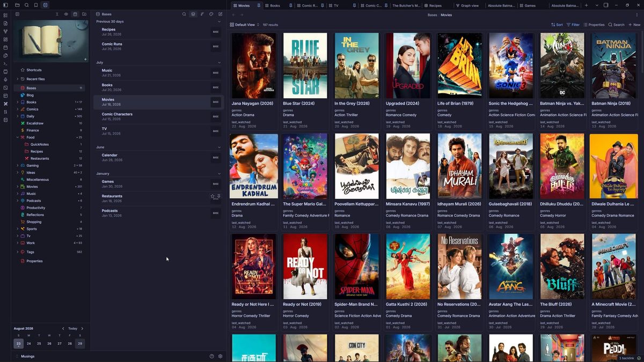Expand the Books folder
644x362 pixels.
(17, 102)
